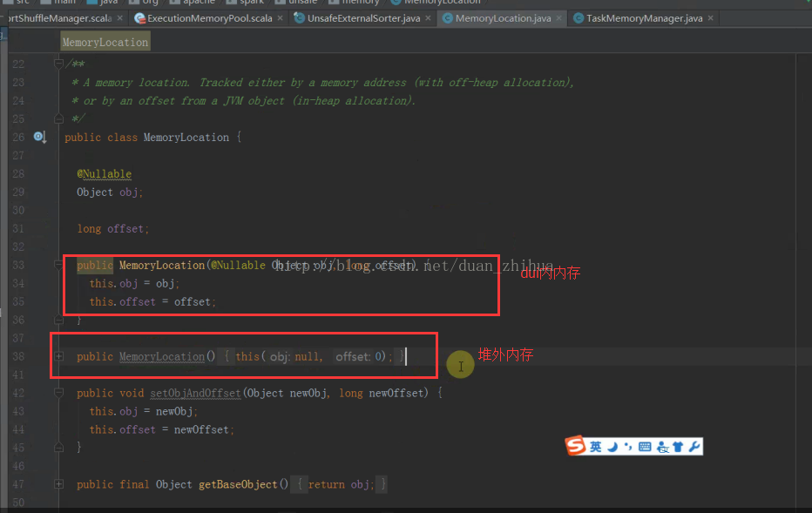The width and height of the screenshot is (812, 513).
Task: Click the TaskMemoryManager.java tab class icon
Action: point(579,18)
